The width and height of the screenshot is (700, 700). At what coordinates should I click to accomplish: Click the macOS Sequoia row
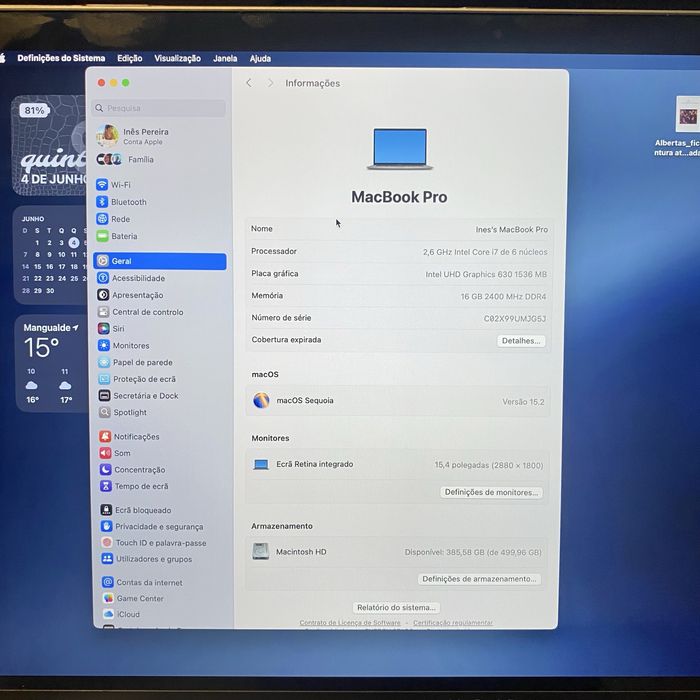point(398,401)
